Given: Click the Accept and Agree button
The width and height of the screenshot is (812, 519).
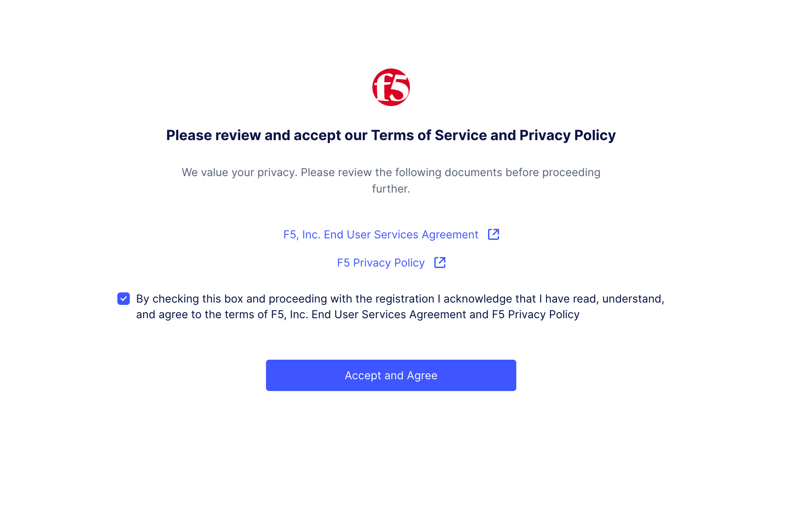Looking at the screenshot, I should [391, 375].
